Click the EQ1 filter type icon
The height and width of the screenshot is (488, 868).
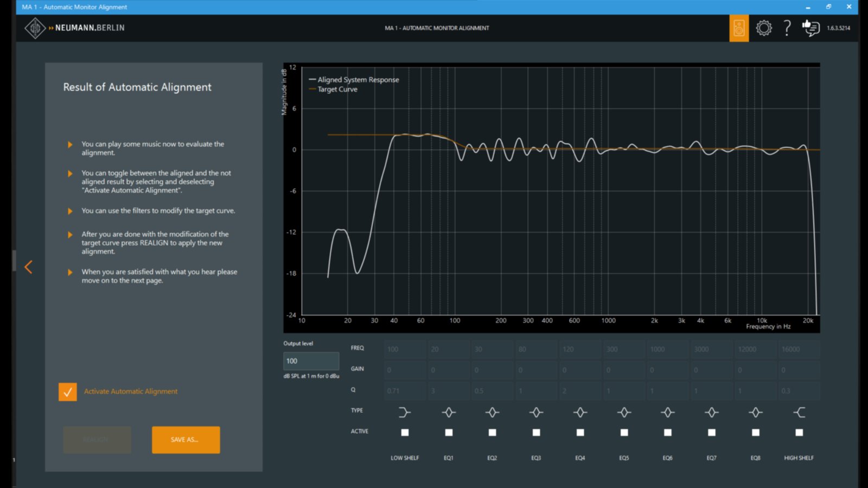coord(449,413)
